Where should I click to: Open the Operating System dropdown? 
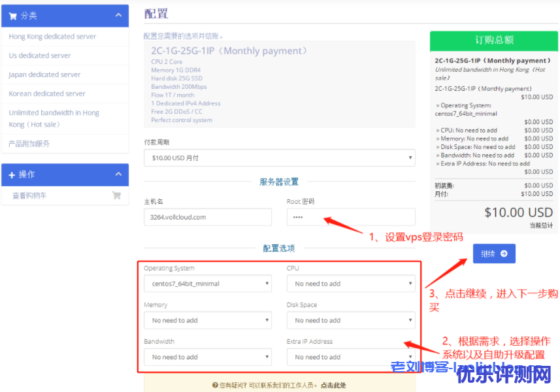click(208, 284)
